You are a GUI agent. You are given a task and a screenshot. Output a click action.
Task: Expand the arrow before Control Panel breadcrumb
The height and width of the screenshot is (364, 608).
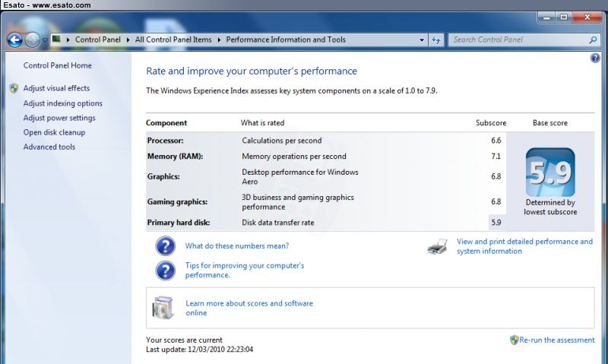68,40
